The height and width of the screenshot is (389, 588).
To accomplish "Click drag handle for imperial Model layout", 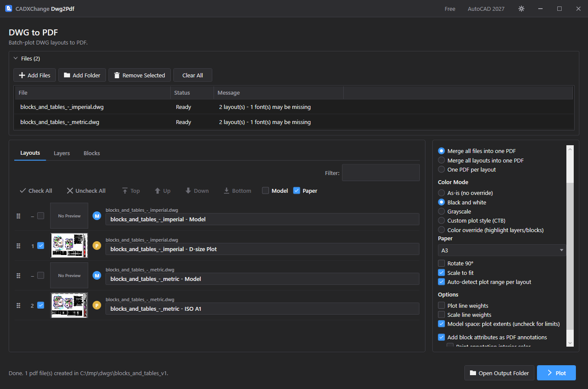I will tap(18, 216).
